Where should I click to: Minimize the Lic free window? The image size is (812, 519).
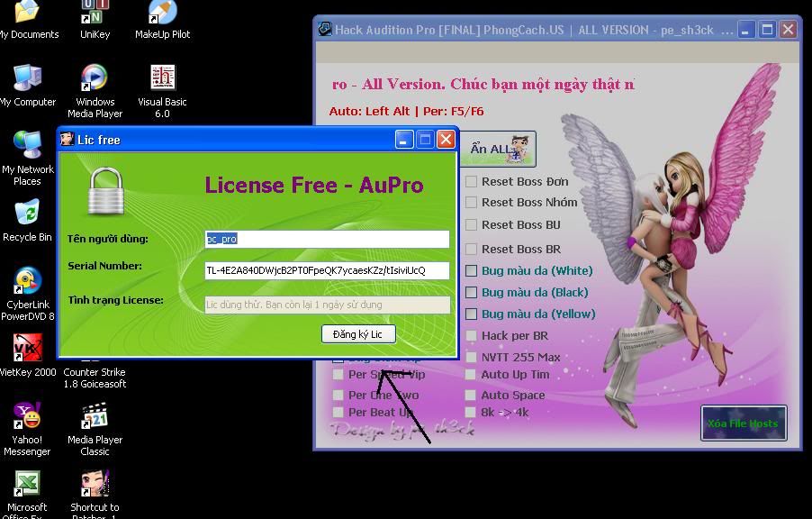point(404,140)
